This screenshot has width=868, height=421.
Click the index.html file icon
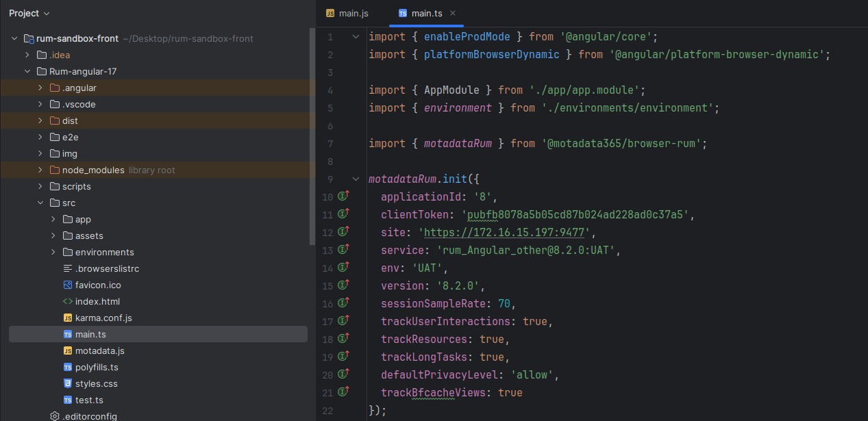click(x=68, y=301)
